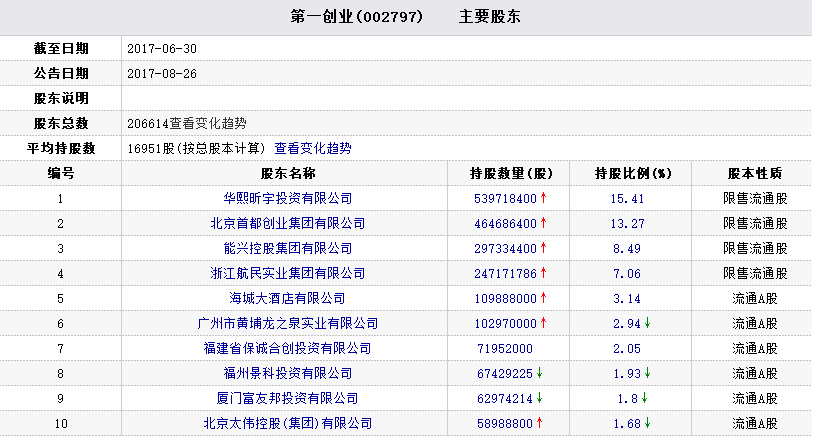Image resolution: width=813 pixels, height=437 pixels.
Task: Click 流通A股 in 北京太伟控股 row
Action: tap(755, 424)
